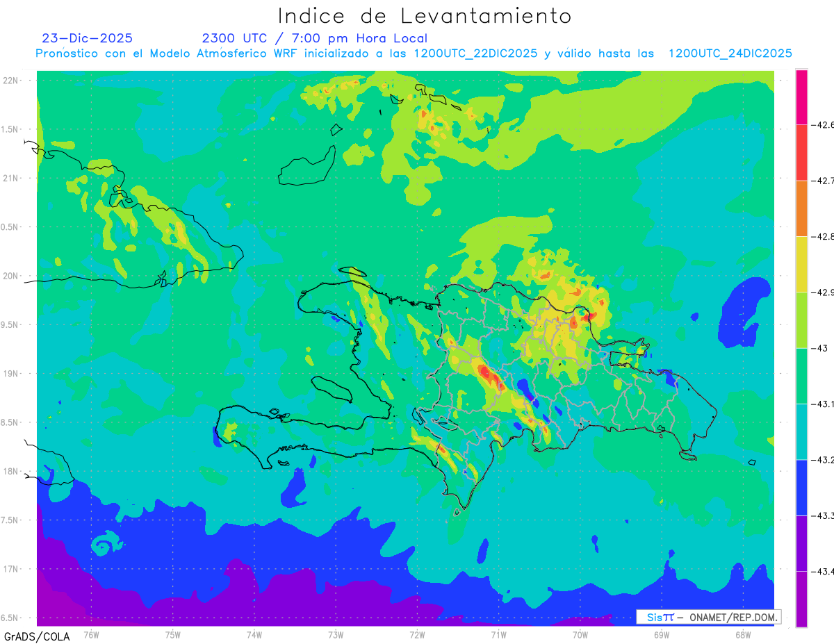
Task: Click the magenta swatch atop the color bar
Action: (801, 97)
